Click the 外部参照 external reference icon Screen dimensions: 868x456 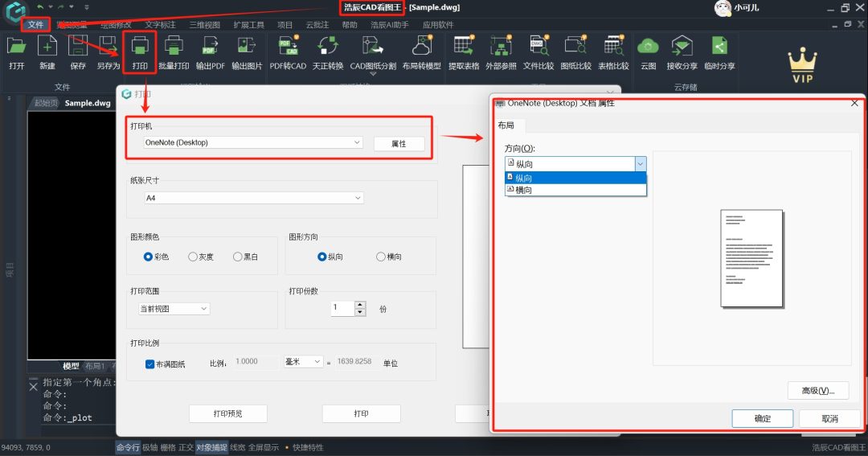pos(501,46)
